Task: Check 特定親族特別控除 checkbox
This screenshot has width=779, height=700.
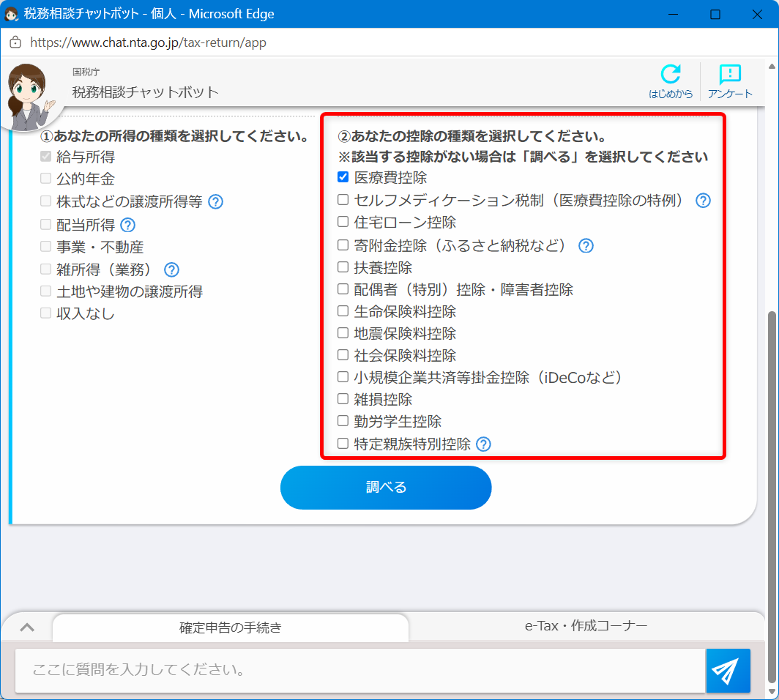Action: point(343,443)
